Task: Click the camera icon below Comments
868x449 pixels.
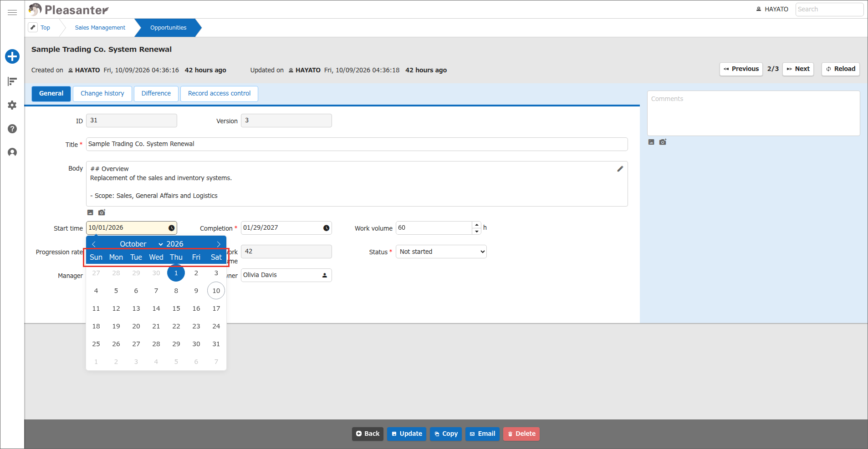Action: (663, 142)
